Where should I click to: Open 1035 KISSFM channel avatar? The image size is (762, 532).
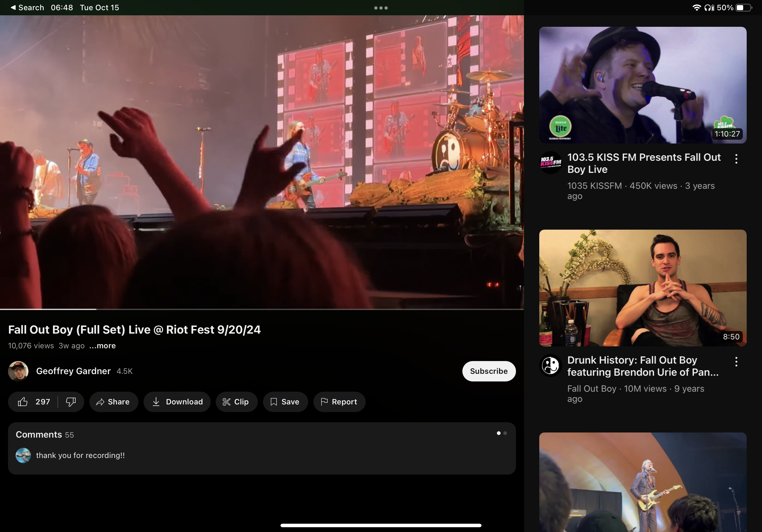click(x=550, y=163)
